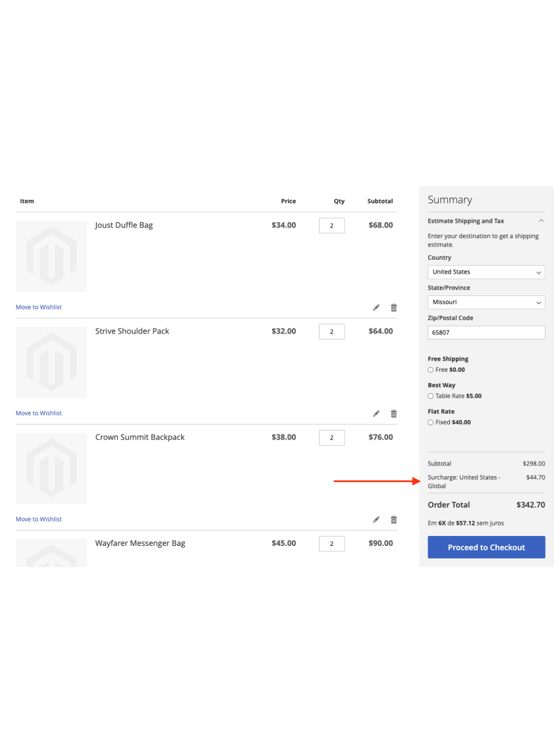Click Wayfarer Messenger Bag price $45.00
560x747 pixels.
click(x=284, y=543)
